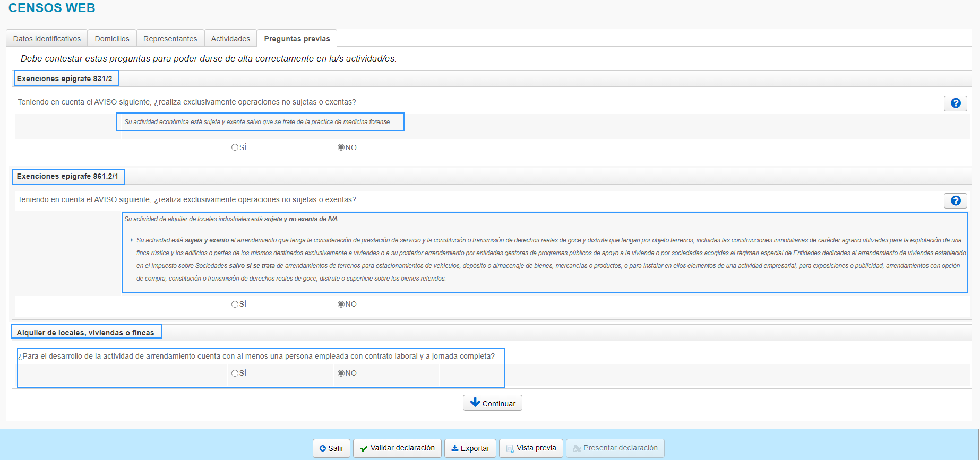Go to the Representantes tab
Screen dimensions: 980x460
[x=170, y=39]
